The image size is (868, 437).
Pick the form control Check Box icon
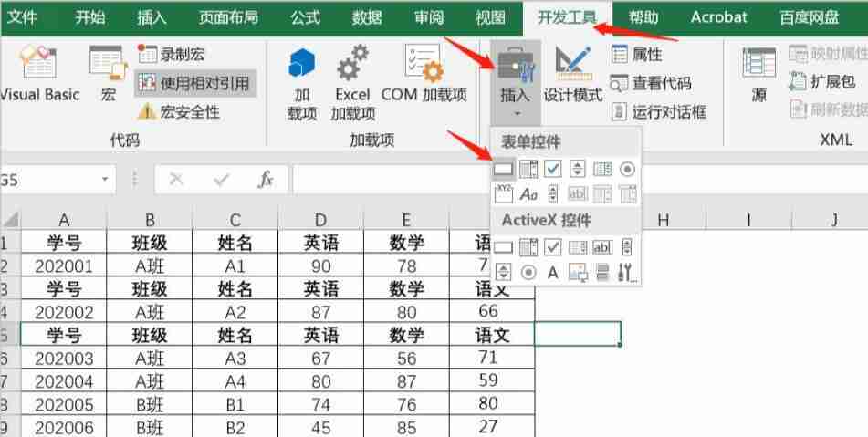coord(552,170)
